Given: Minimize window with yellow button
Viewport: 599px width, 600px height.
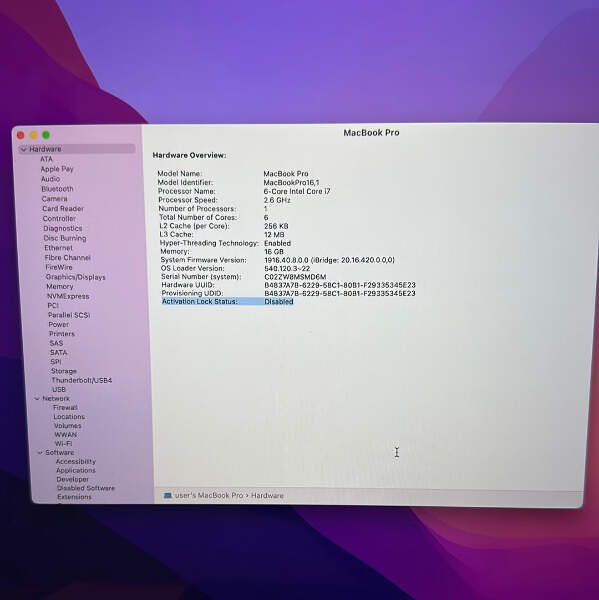Looking at the screenshot, I should [33, 135].
